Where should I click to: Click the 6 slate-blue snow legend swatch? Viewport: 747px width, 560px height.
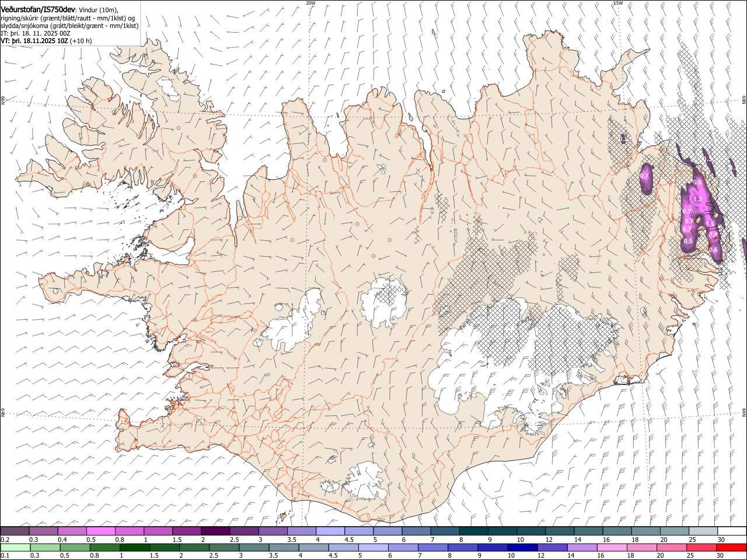point(417,531)
